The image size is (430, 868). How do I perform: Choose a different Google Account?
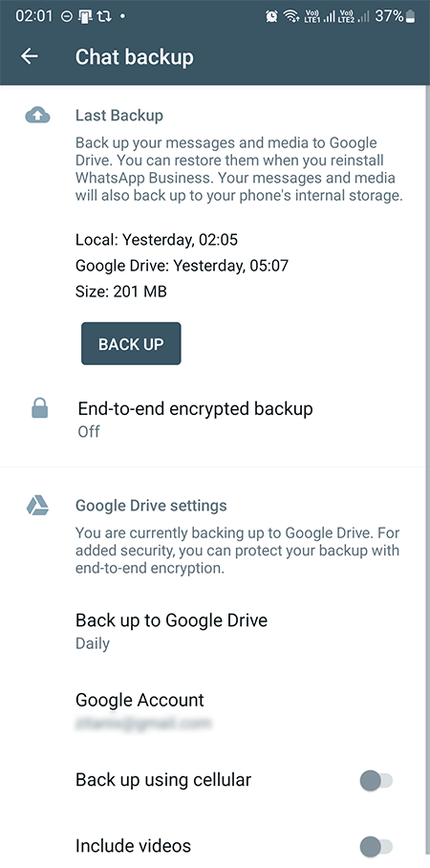[x=215, y=710]
